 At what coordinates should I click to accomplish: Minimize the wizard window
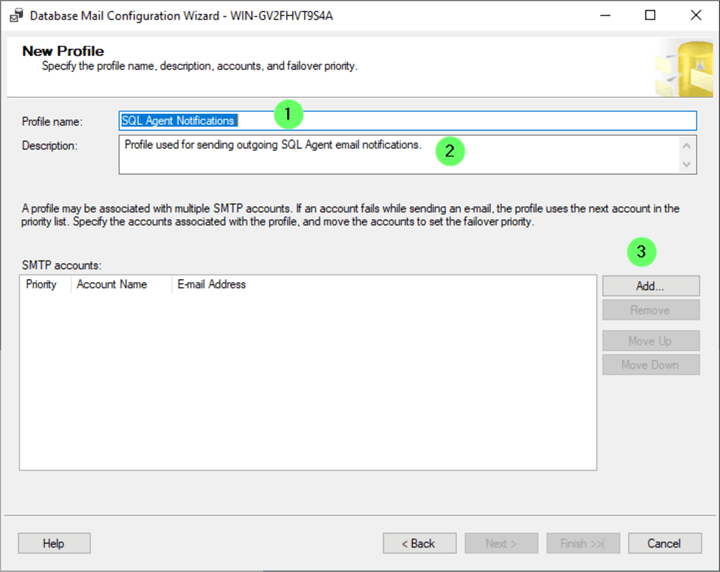(x=605, y=16)
